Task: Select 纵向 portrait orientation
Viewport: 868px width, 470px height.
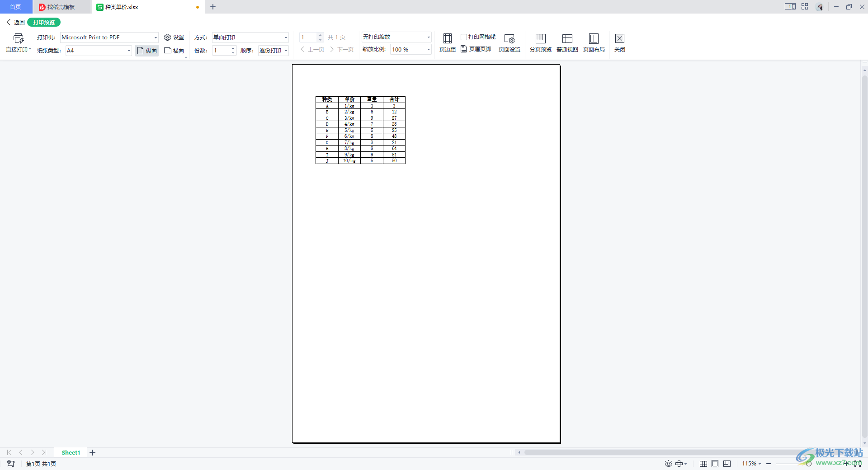Action: [147, 51]
